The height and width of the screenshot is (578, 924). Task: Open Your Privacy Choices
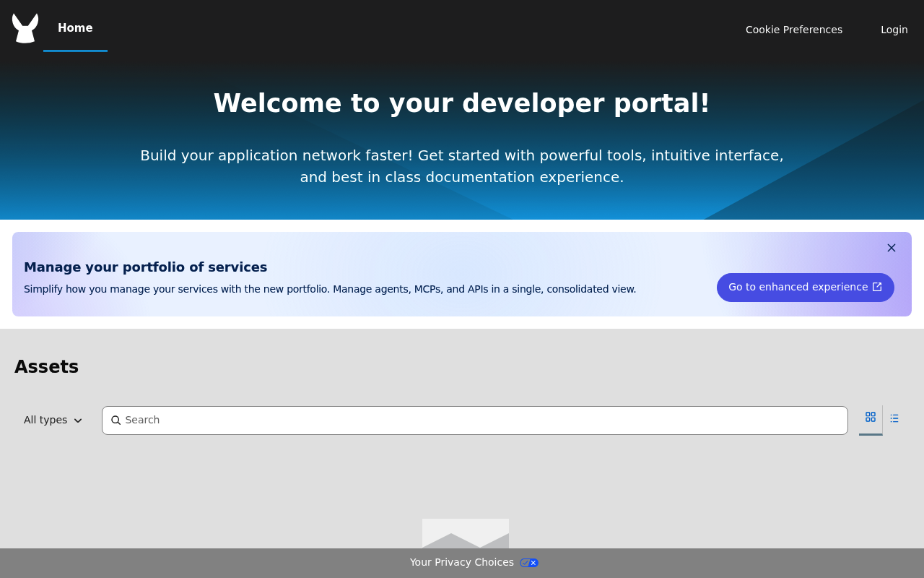(x=462, y=562)
